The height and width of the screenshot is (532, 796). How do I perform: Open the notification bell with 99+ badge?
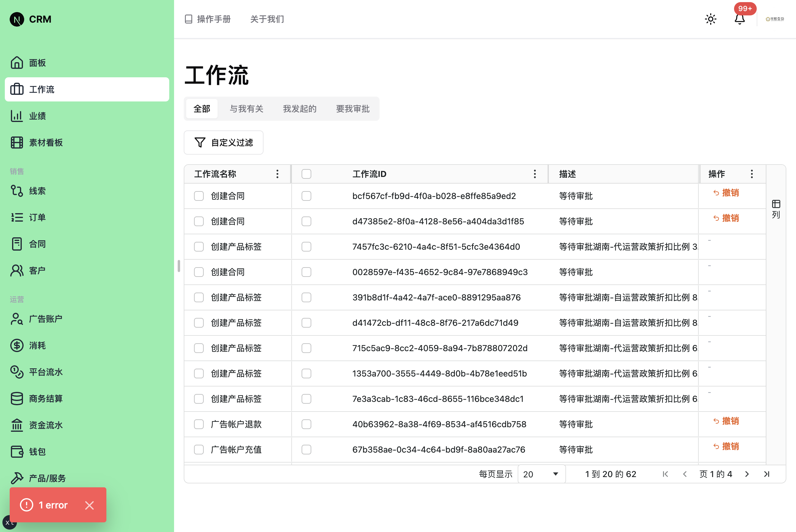point(740,19)
